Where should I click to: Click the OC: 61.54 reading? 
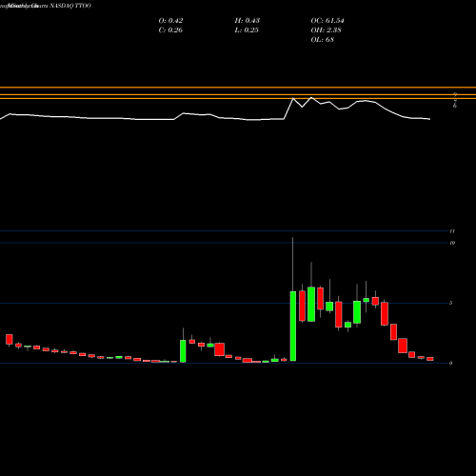coord(327,21)
